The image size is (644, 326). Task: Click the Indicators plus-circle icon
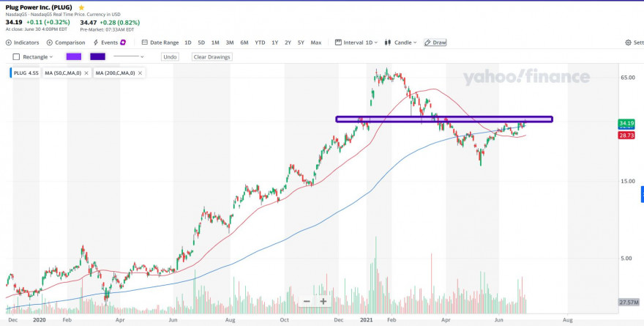pos(9,42)
